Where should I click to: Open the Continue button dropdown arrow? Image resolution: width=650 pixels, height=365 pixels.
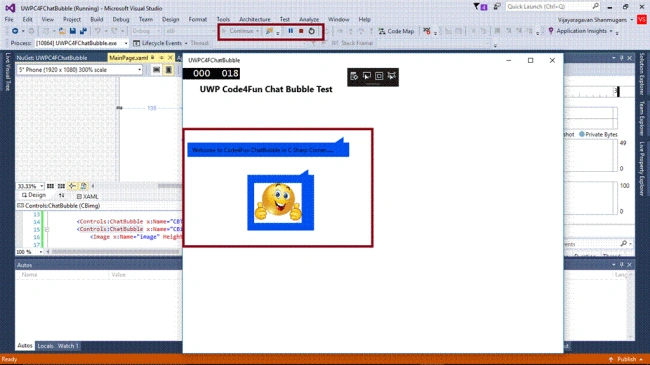click(x=257, y=31)
